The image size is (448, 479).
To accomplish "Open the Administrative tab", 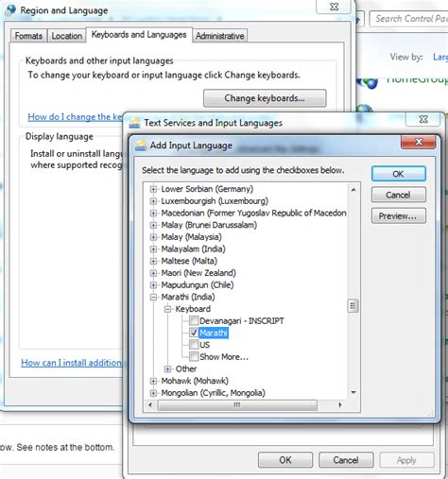I will click(x=220, y=36).
